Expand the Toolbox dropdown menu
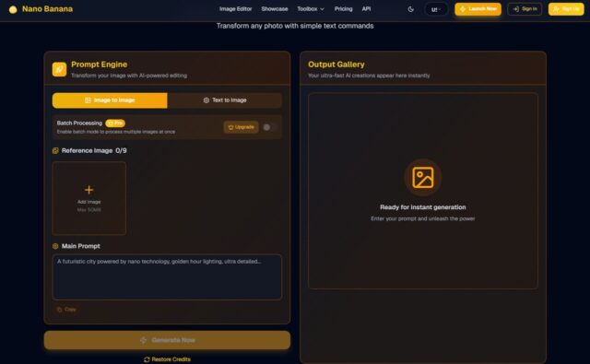 (311, 8)
